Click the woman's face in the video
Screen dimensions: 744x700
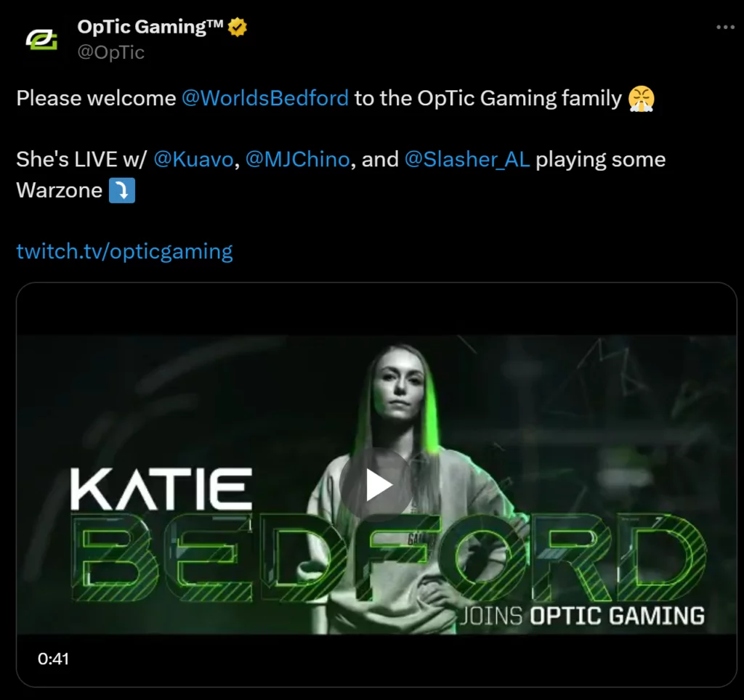400,386
